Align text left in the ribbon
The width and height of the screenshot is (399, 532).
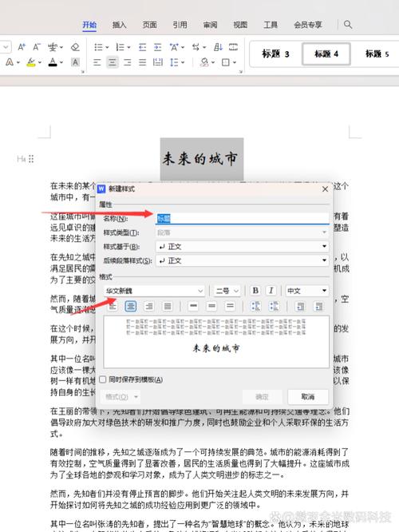[x=97, y=62]
